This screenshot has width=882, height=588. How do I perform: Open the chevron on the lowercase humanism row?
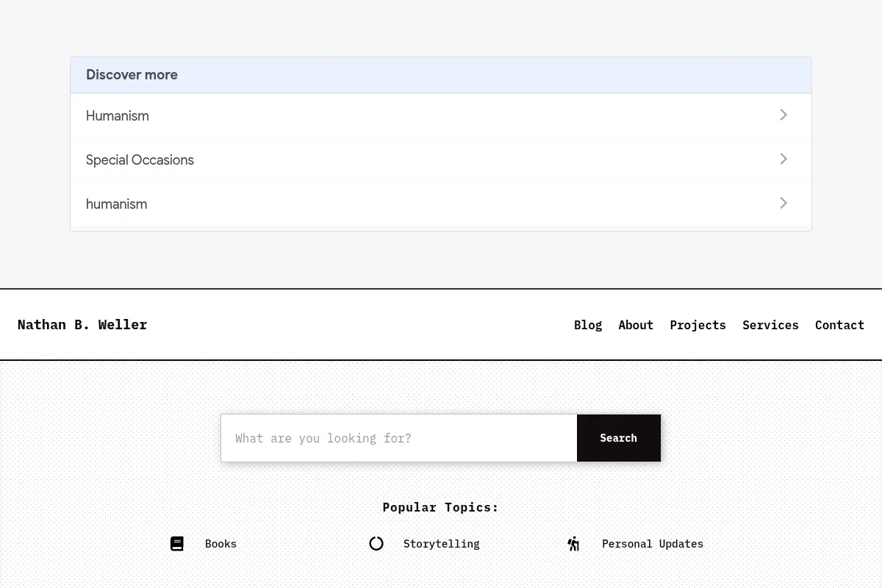click(x=784, y=203)
